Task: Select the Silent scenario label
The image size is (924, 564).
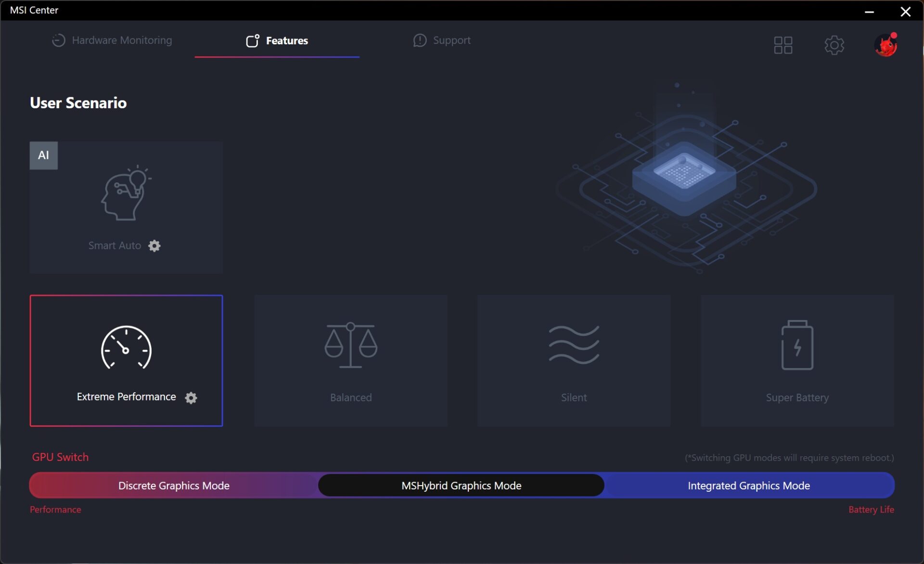Action: 574,397
